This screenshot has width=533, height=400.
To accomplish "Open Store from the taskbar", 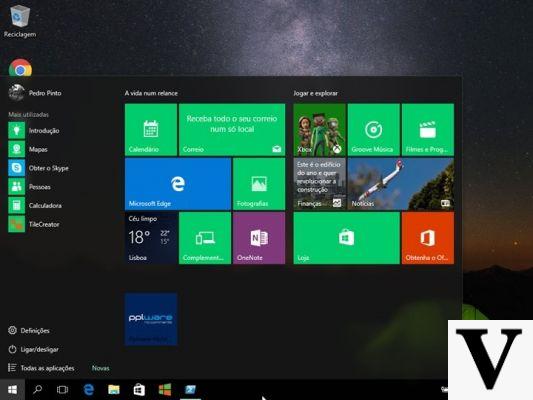I will point(139,389).
